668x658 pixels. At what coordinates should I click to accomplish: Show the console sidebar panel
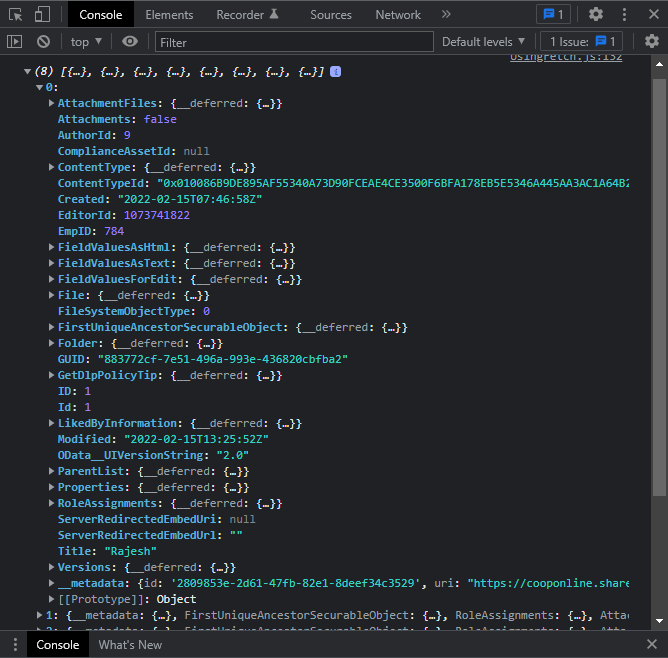(14, 42)
